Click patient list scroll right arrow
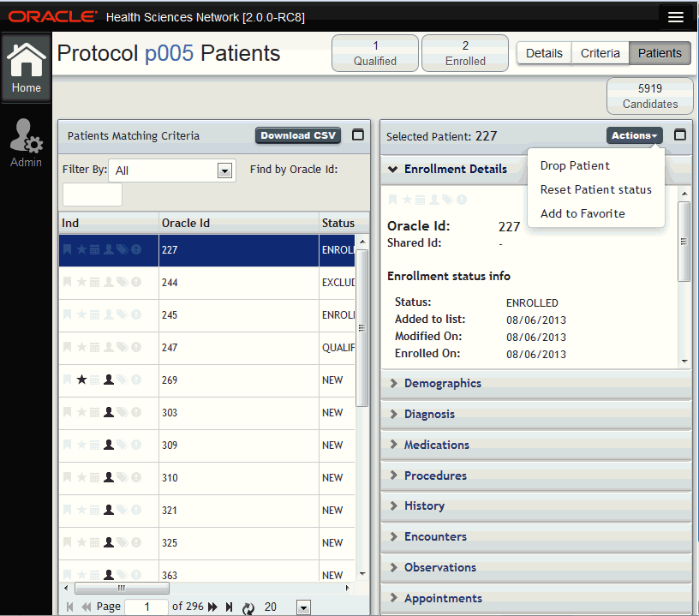 click(347, 588)
